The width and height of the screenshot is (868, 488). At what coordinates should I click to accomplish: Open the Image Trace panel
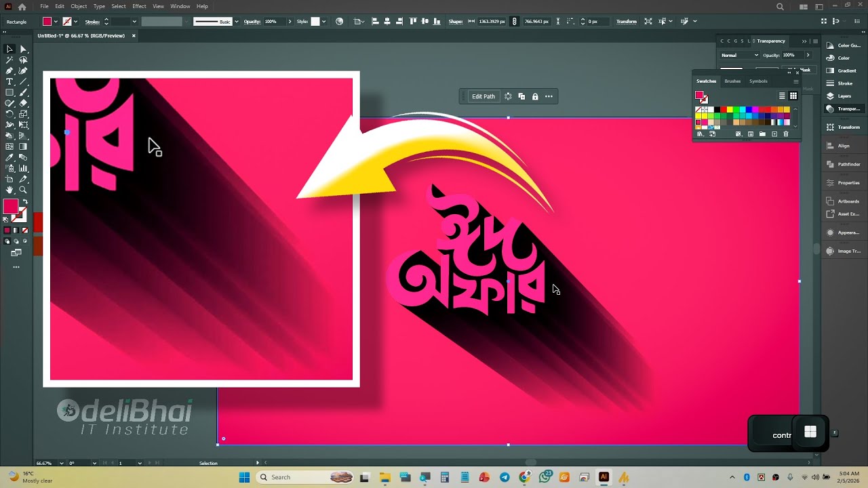(844, 251)
